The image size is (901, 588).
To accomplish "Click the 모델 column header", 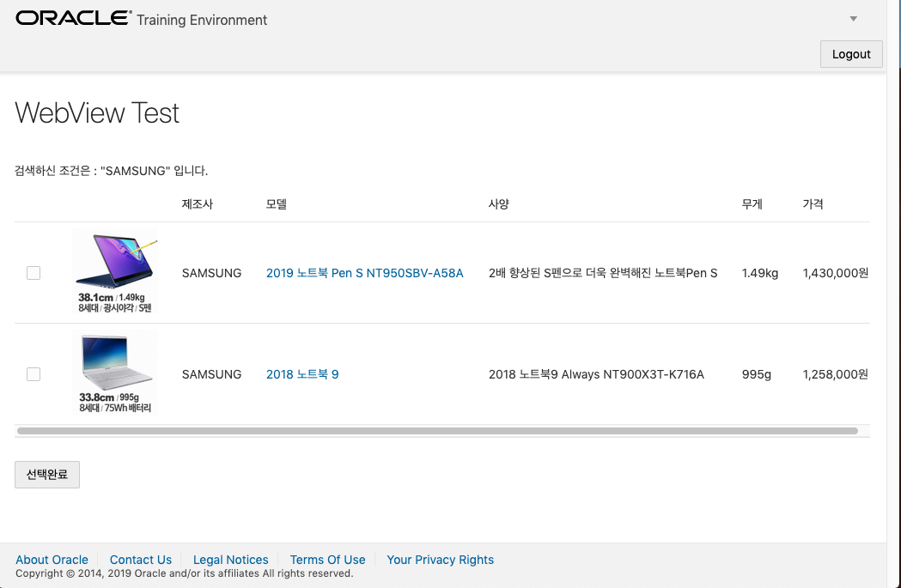I will (277, 203).
